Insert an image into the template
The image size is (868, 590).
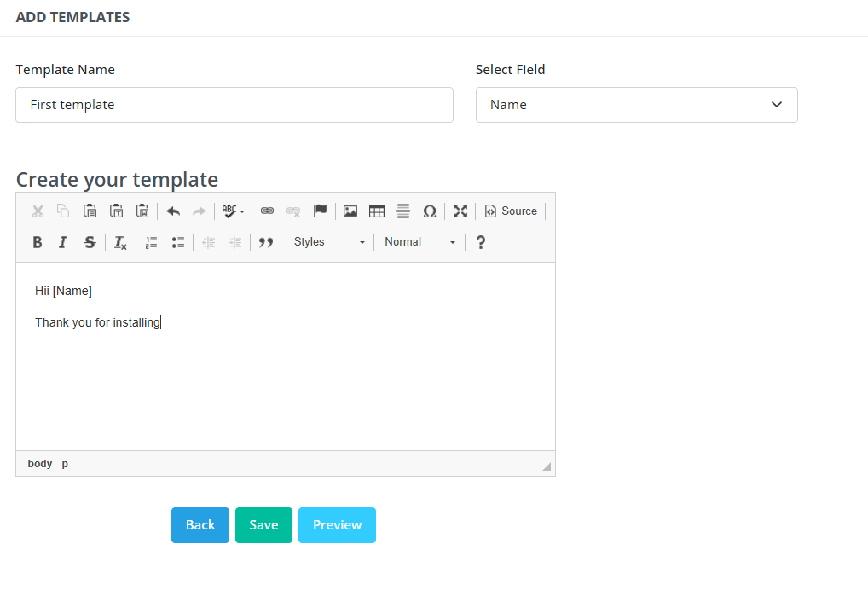350,211
